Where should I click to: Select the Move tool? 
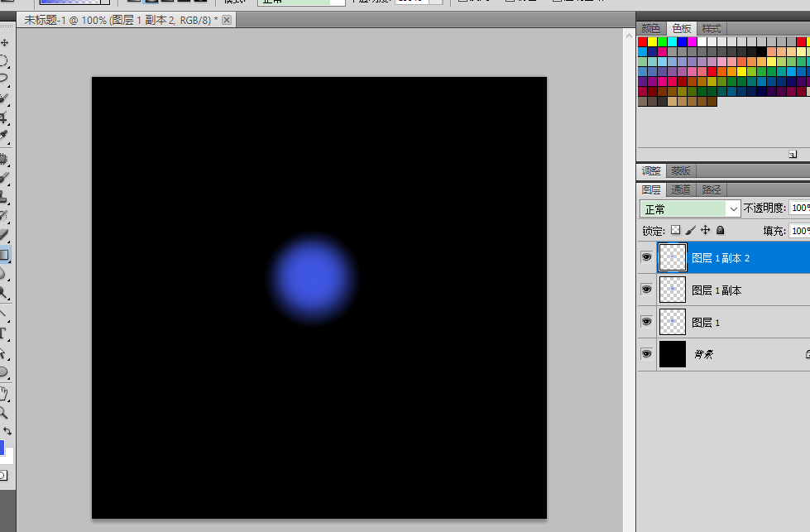4,43
